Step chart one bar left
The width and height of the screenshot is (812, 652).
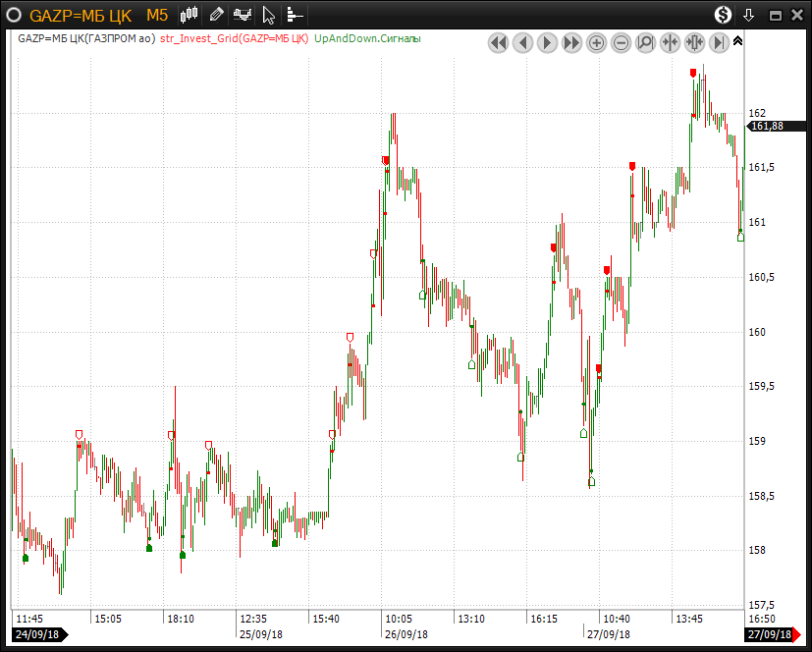pyautogui.click(x=522, y=43)
